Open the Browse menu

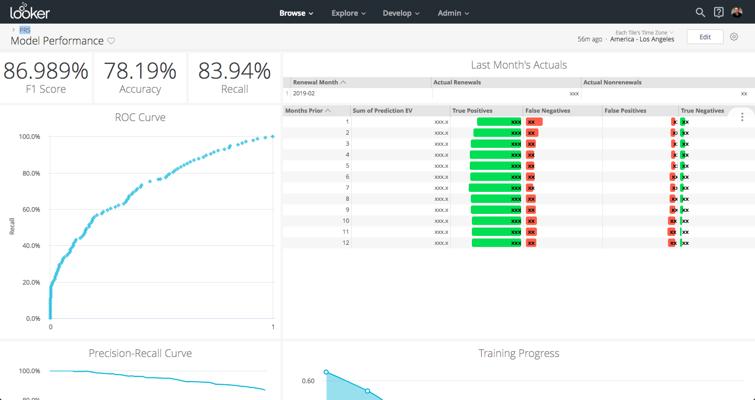point(296,13)
